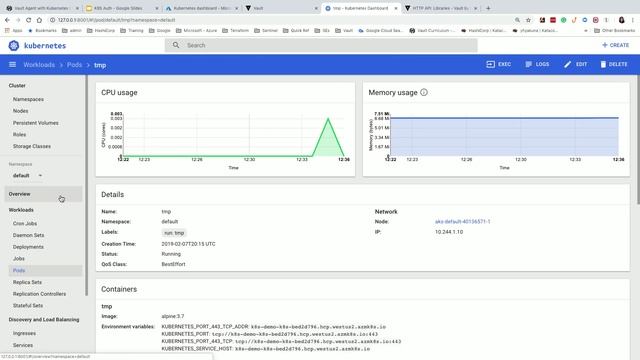This screenshot has width=640, height=360.
Task: Switch to HTTP API Libraries Vault tab
Action: pyautogui.click(x=441, y=8)
